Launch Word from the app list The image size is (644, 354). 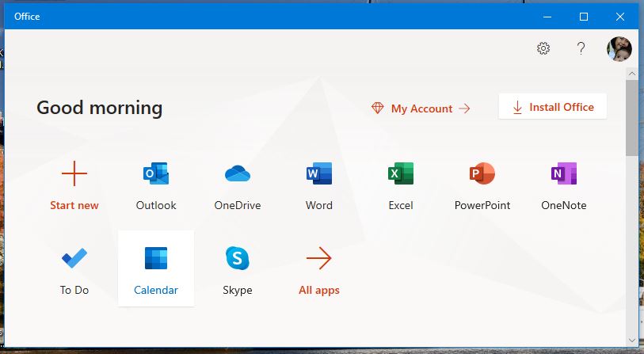pyautogui.click(x=319, y=173)
